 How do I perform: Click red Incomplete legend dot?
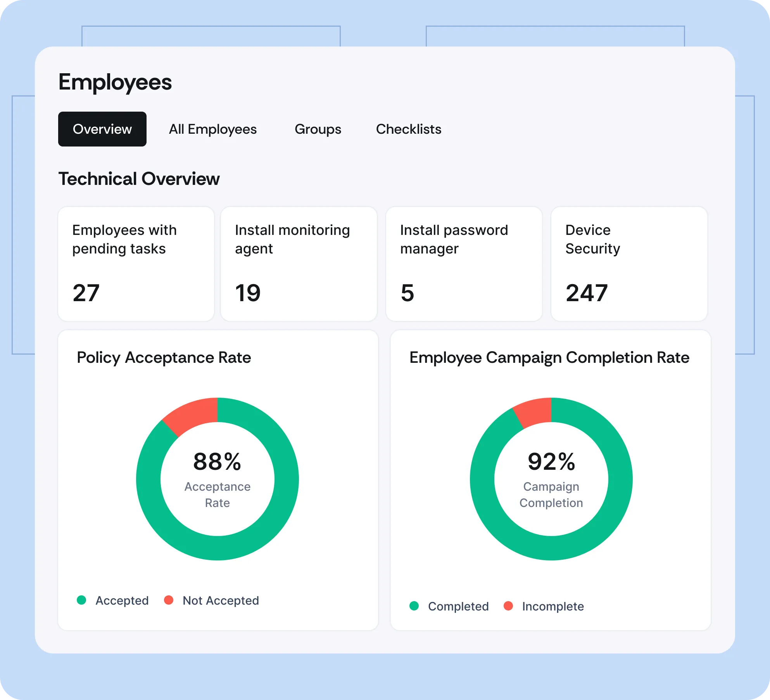(508, 606)
